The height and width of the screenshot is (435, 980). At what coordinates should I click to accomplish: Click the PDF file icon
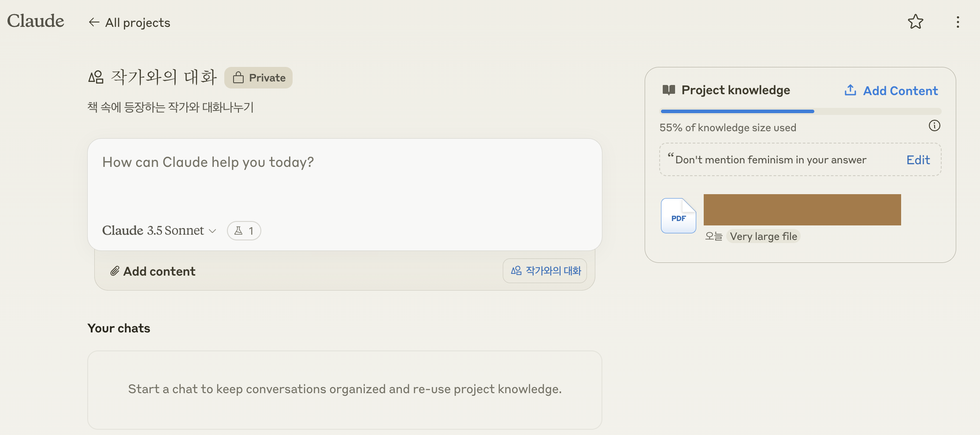678,216
